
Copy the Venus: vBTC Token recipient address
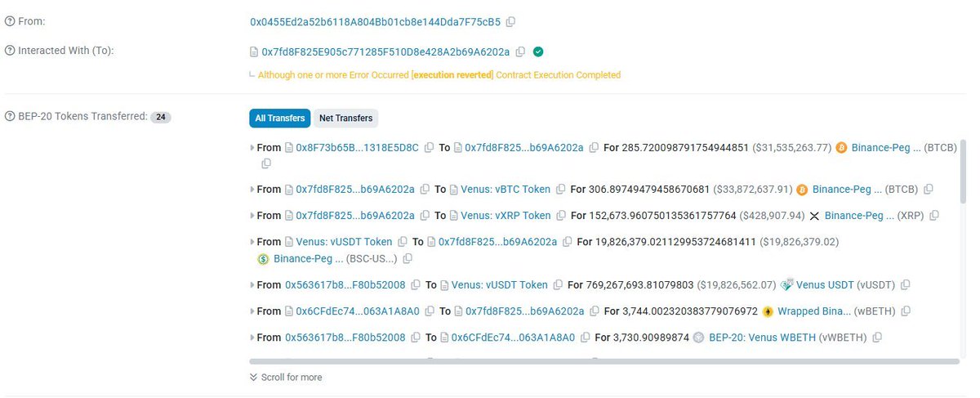560,190
